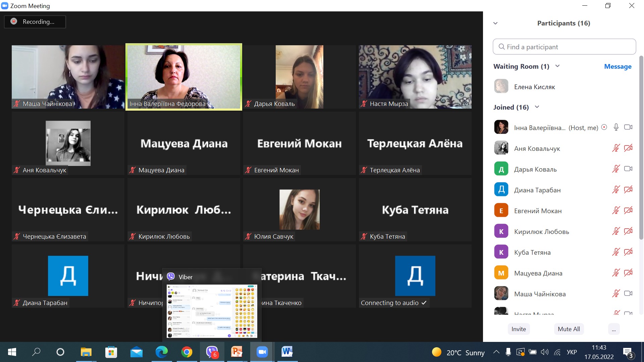Toggle host microphone icon in participants list
Viewport: 644px width, 362px height.
pos(616,127)
